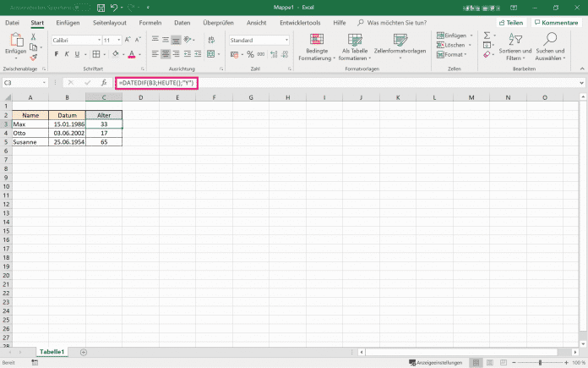The height and width of the screenshot is (368, 588).
Task: Click Sortieren und Filtern icon
Action: (515, 46)
